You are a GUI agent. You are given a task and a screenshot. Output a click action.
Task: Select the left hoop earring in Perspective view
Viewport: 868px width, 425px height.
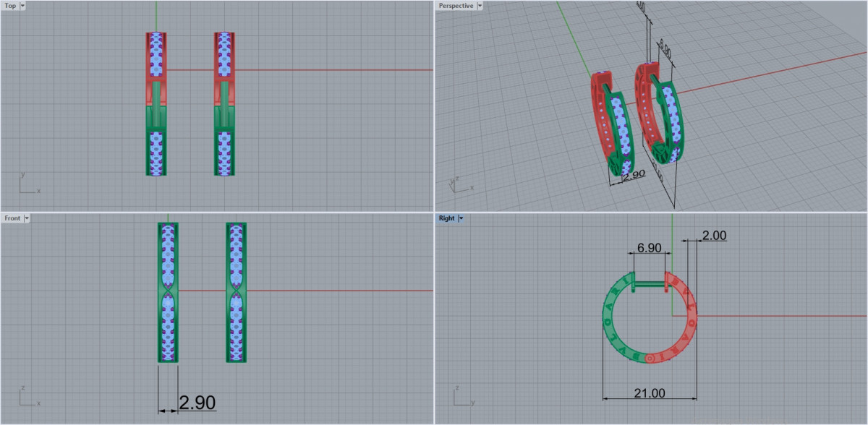(612, 123)
